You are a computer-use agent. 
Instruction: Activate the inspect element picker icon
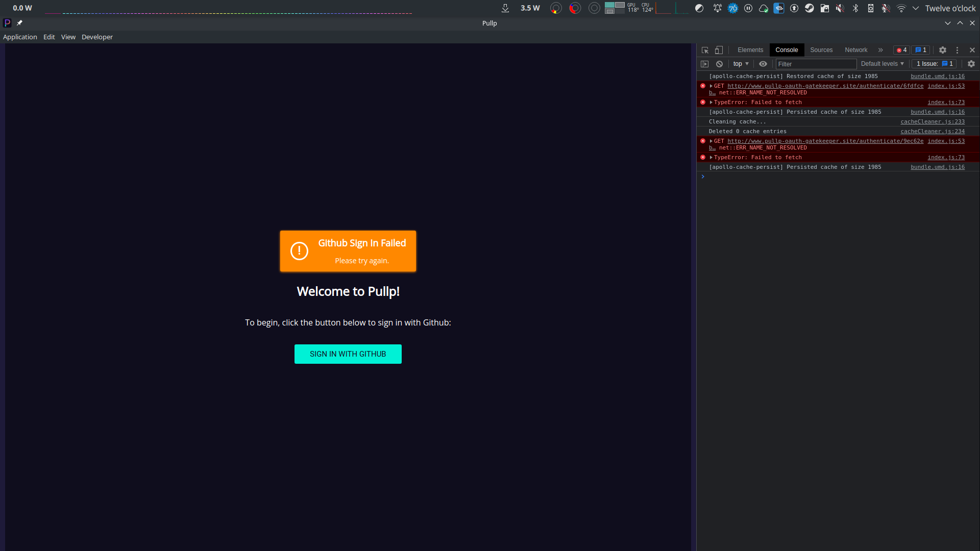click(705, 50)
